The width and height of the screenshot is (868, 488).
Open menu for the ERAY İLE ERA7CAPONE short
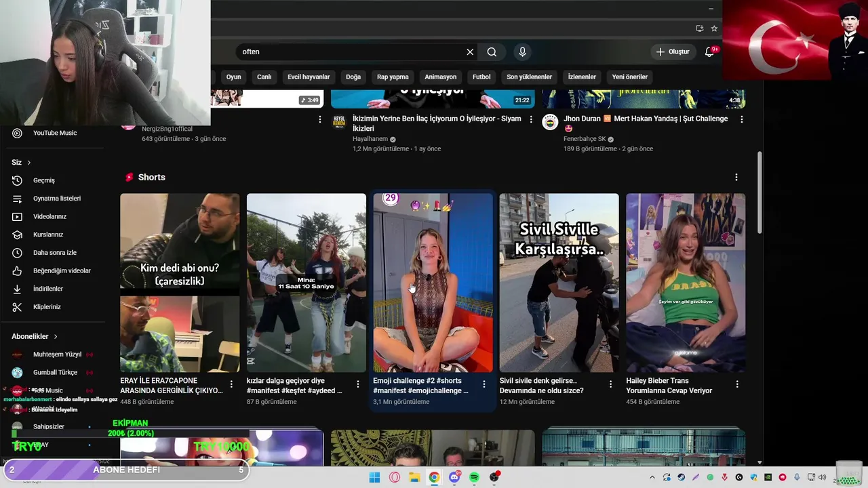coord(231,384)
